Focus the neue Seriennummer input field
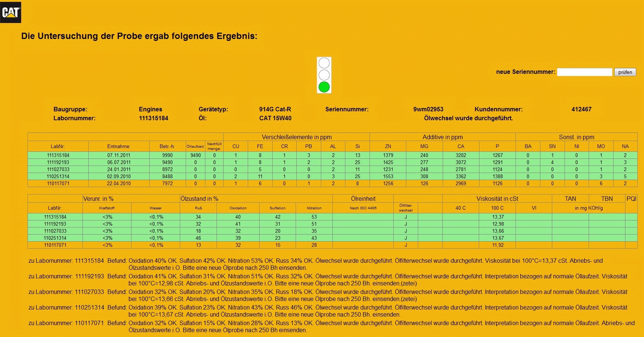Screen dimensions: 644x337 585,72
